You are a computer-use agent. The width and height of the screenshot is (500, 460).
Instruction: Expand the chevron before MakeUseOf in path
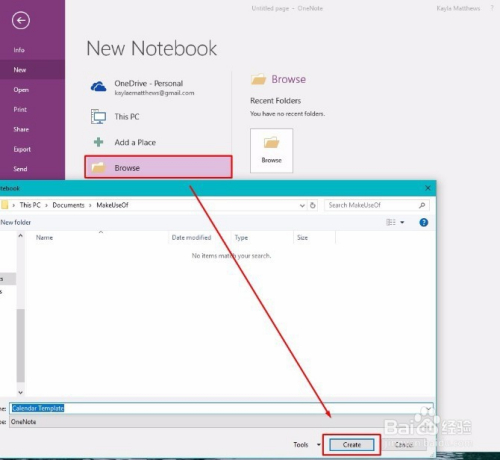tap(90, 205)
